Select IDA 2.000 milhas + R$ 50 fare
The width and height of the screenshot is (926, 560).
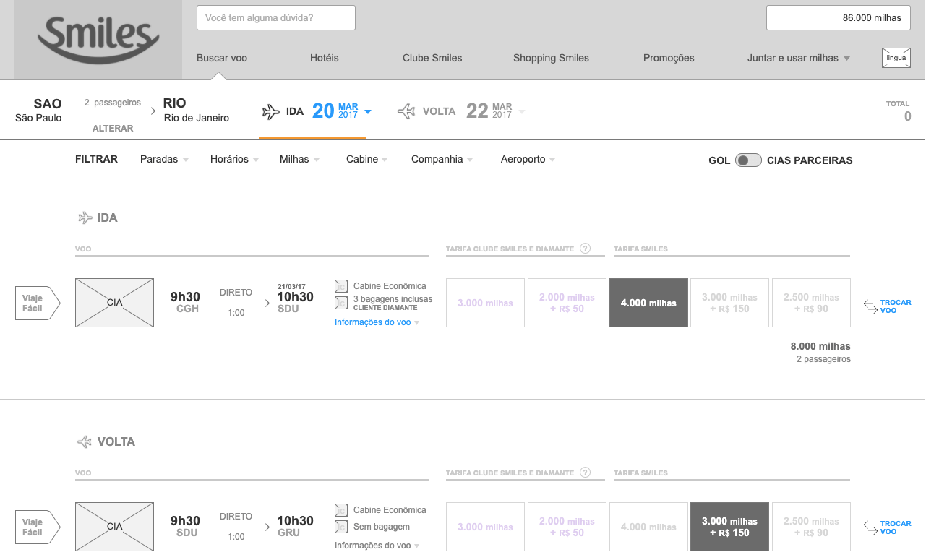click(x=567, y=303)
